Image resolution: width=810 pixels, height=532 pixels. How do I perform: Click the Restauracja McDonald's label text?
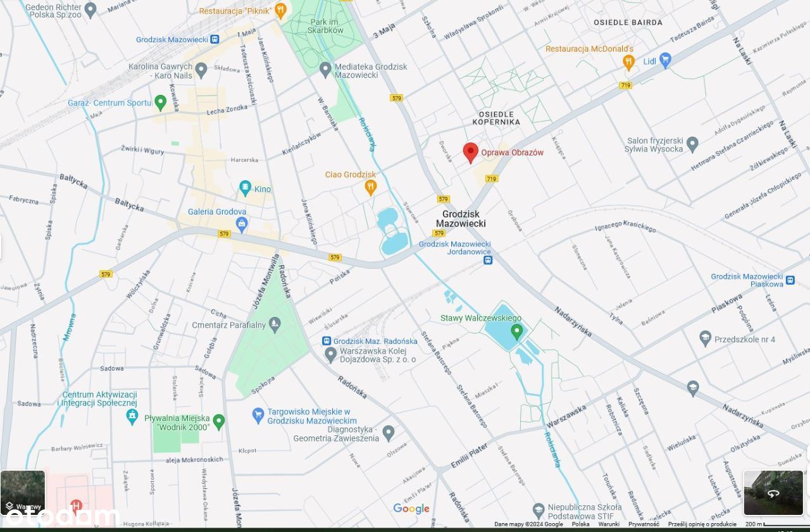589,49
